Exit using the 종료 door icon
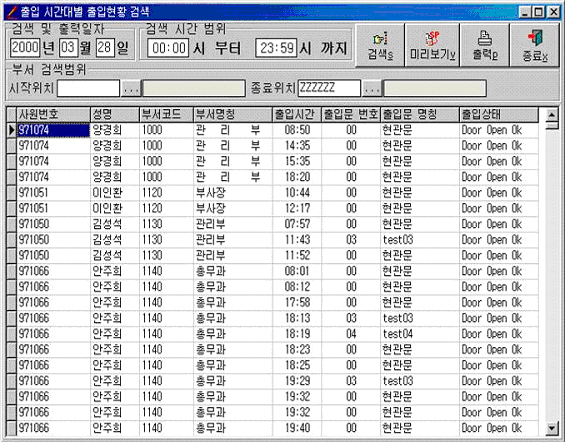Screen dimensions: 565x442 (x=535, y=45)
